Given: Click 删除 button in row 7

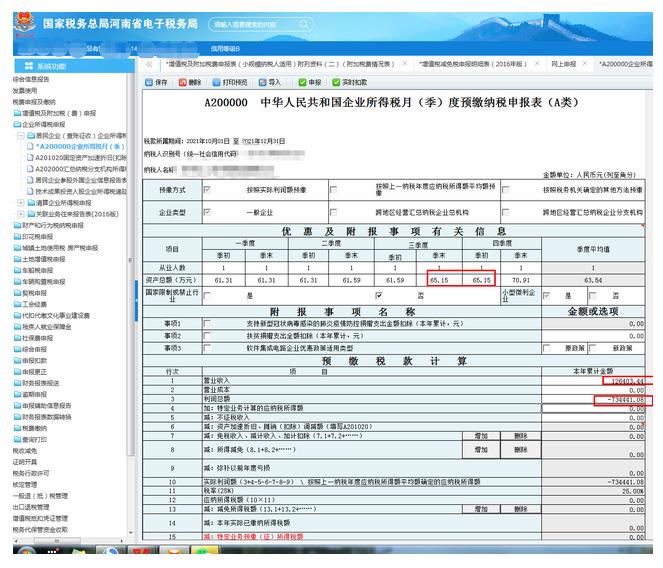Looking at the screenshot, I should (520, 450).
